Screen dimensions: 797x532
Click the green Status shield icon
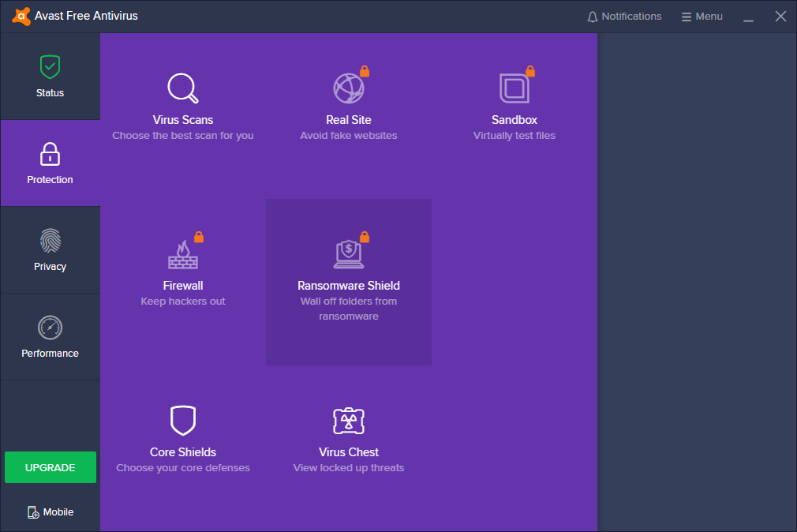(x=50, y=66)
